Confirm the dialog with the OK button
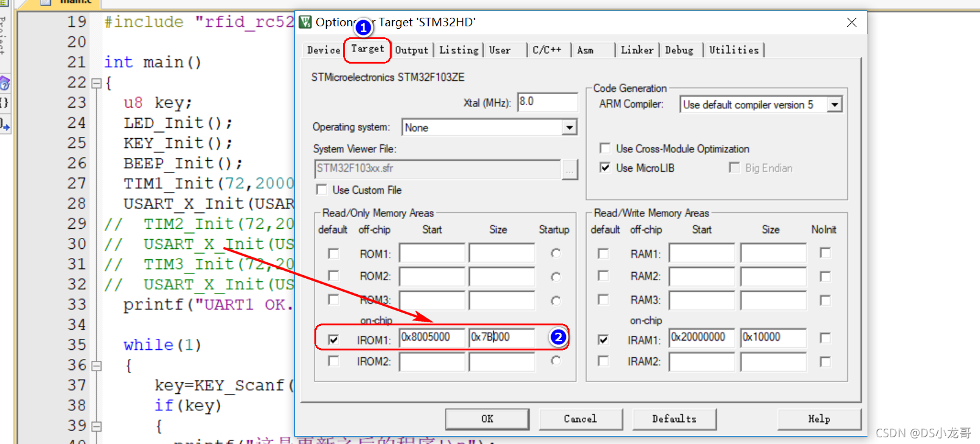Screen dimensions: 980x444 [487, 419]
